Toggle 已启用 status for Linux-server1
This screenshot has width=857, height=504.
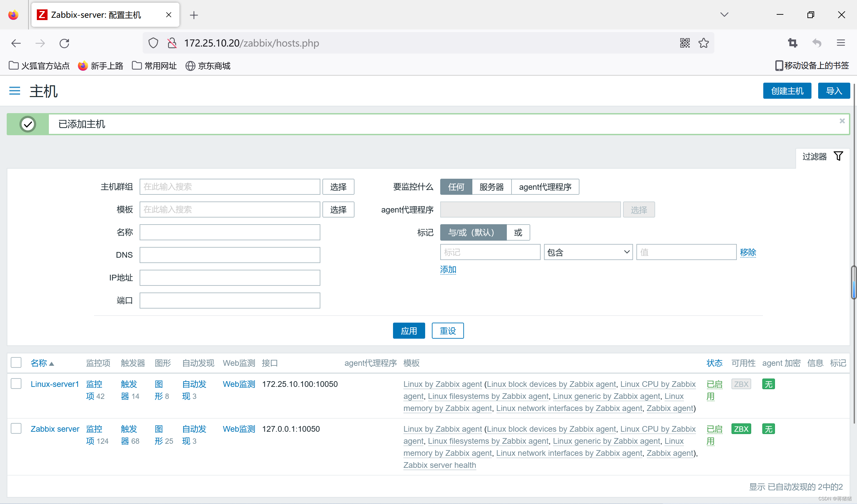pos(714,390)
